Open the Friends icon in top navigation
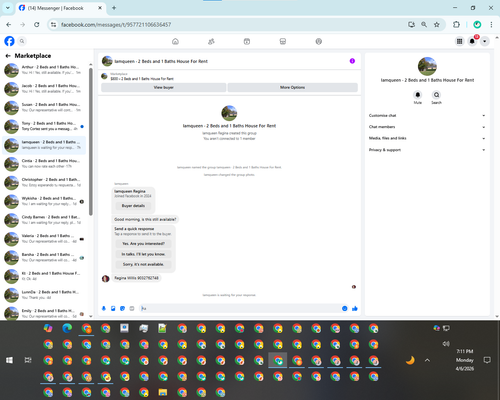This screenshot has width=500, height=400. pyautogui.click(x=211, y=41)
